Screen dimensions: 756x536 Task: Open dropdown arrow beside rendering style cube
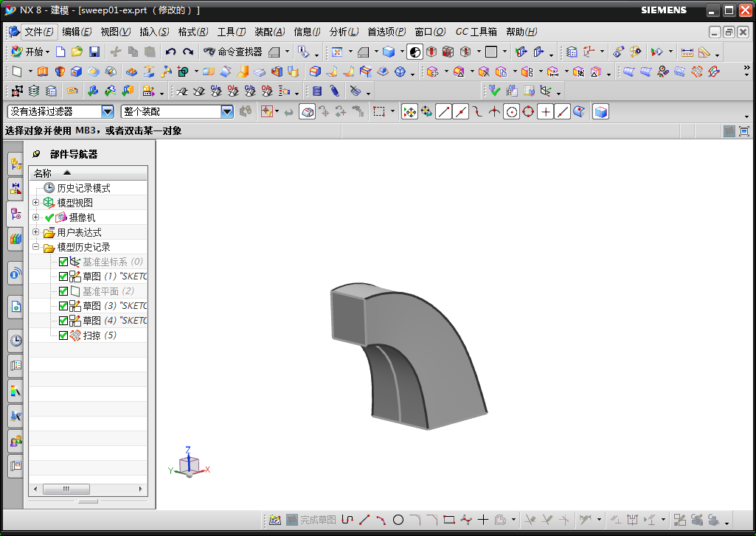click(x=402, y=52)
